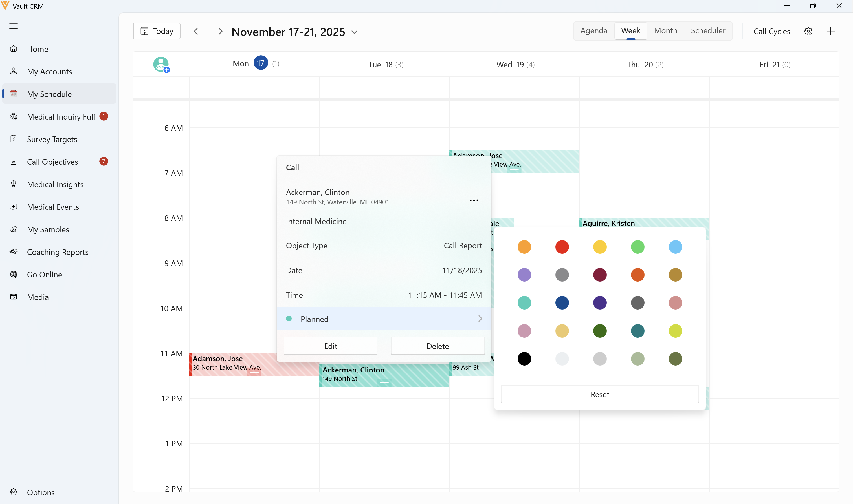Click the plus icon to add entry

click(x=830, y=31)
